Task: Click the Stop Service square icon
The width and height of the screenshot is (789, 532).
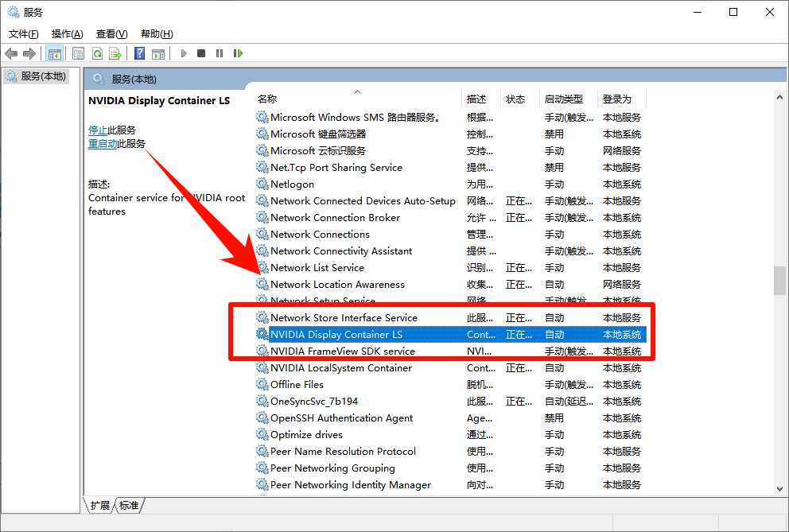Action: pyautogui.click(x=201, y=53)
